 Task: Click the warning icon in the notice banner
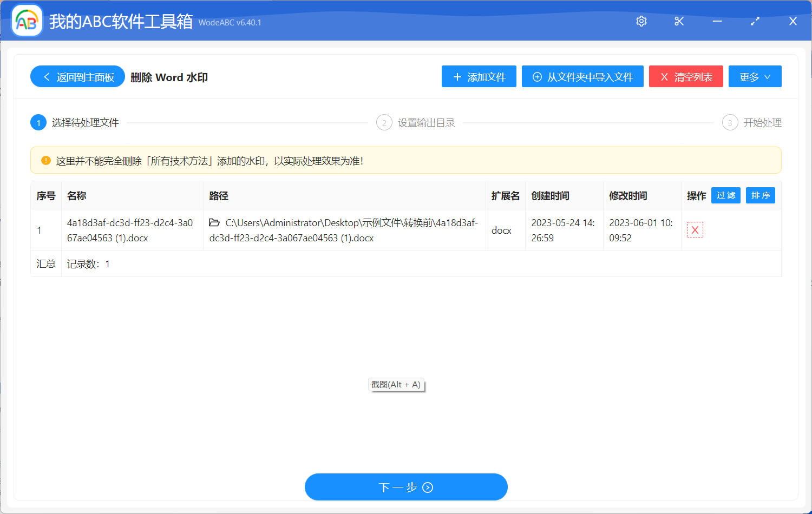pyautogui.click(x=45, y=160)
